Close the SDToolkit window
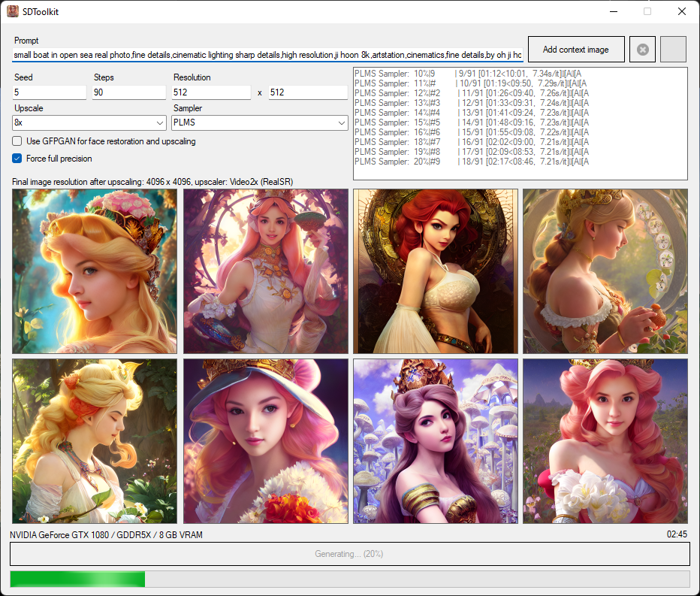The width and height of the screenshot is (700, 596). tap(682, 11)
